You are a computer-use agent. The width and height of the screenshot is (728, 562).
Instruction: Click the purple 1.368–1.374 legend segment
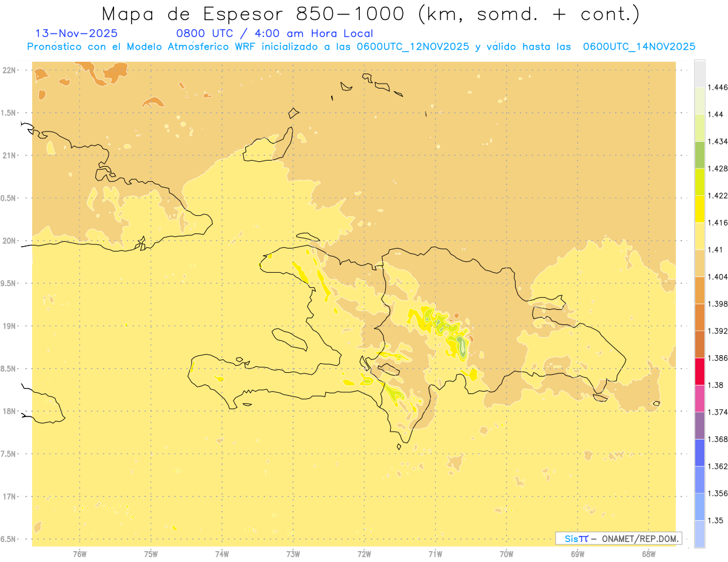click(699, 426)
